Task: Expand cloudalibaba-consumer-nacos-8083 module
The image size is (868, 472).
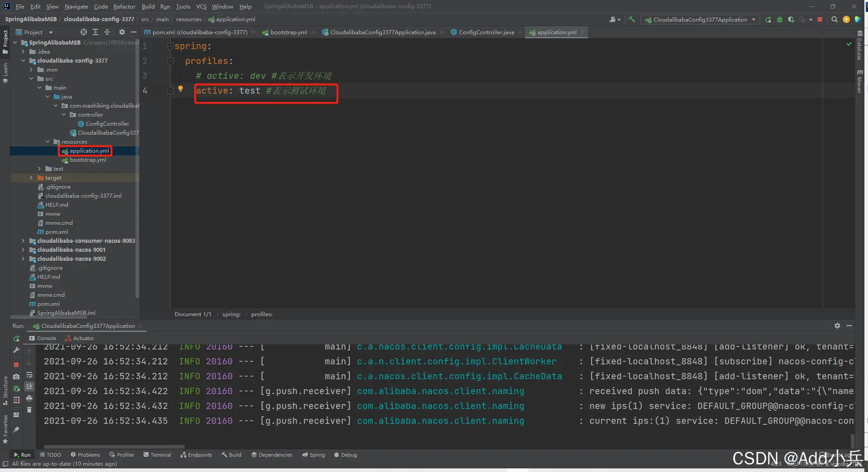Action: pyautogui.click(x=23, y=241)
